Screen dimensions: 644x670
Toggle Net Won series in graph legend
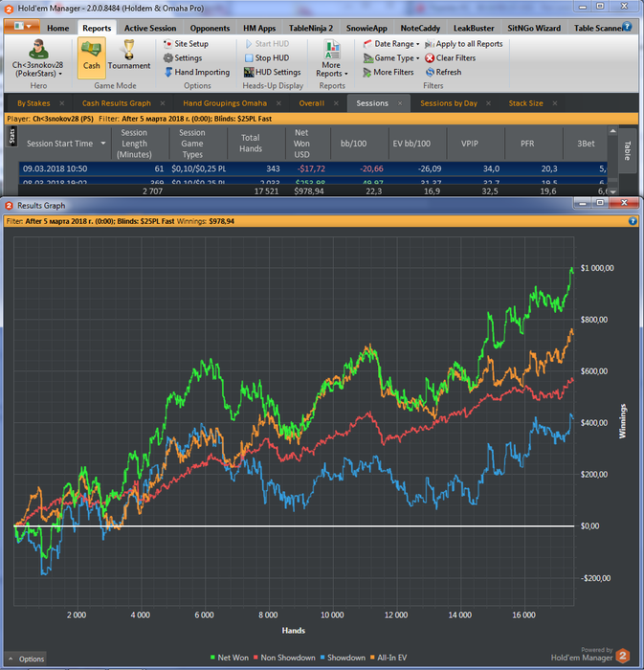click(230, 658)
